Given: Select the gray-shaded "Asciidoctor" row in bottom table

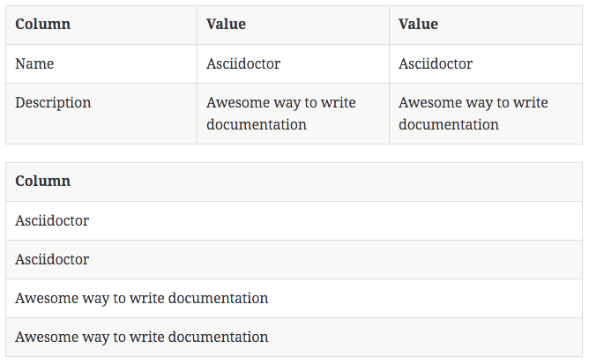Looking at the screenshot, I should pos(52,259).
